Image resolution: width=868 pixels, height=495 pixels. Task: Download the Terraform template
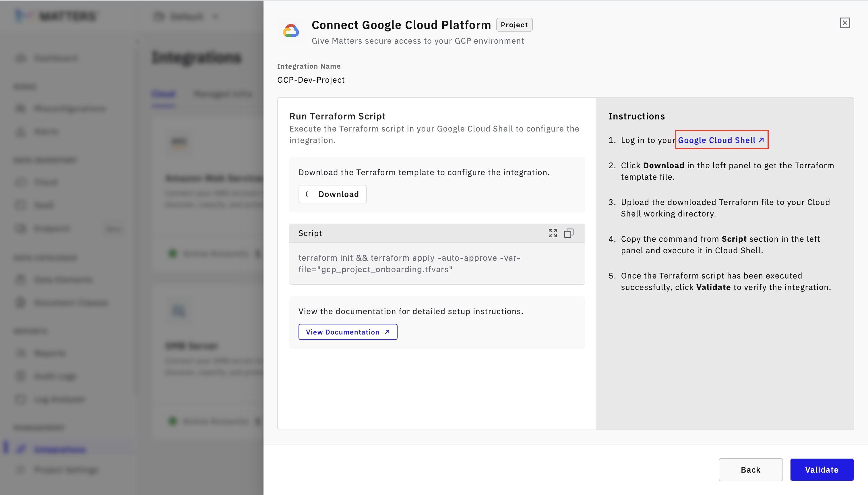[x=332, y=194]
